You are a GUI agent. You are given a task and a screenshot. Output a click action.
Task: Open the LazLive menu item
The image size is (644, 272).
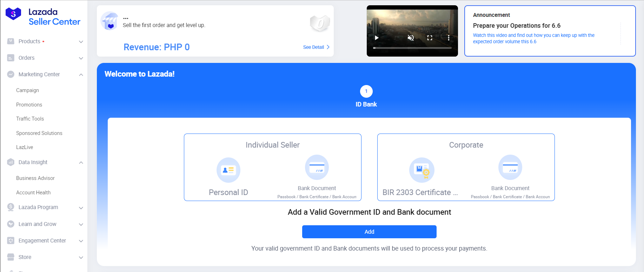(x=25, y=147)
